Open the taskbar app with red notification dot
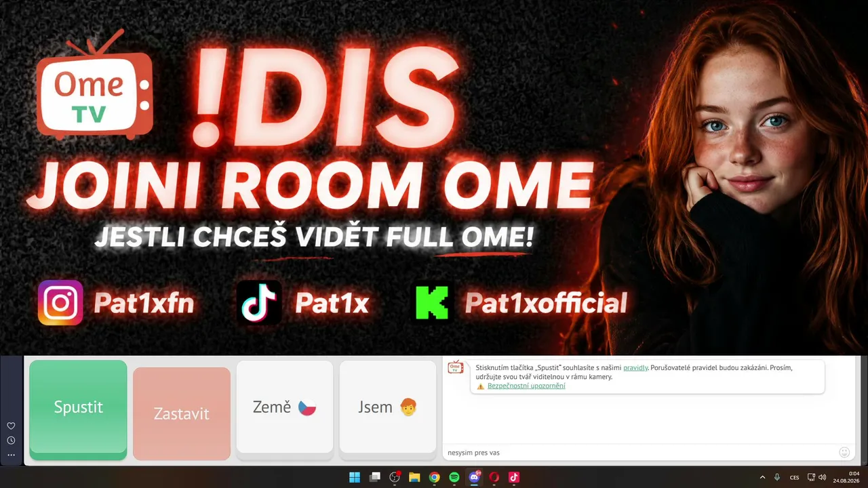868x488 pixels. (x=395, y=477)
